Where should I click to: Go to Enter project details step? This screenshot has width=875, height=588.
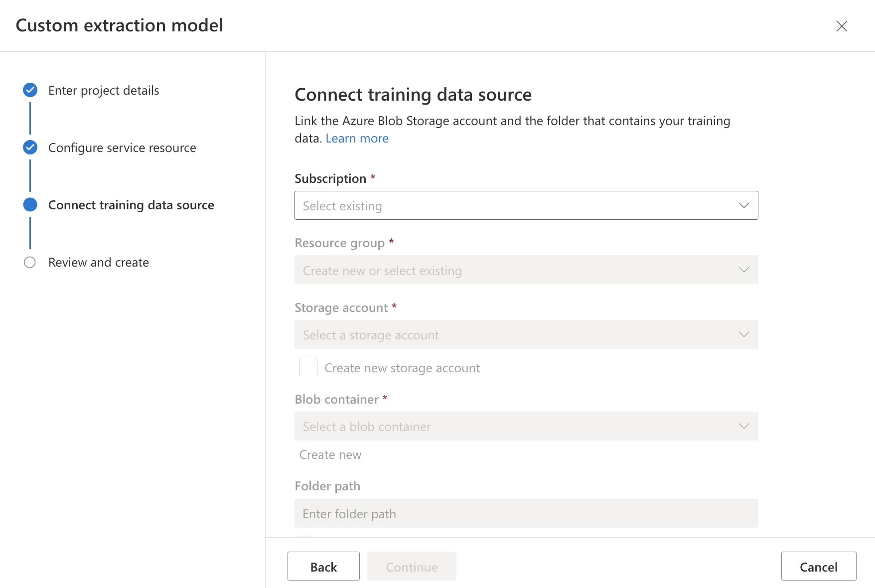[104, 91]
